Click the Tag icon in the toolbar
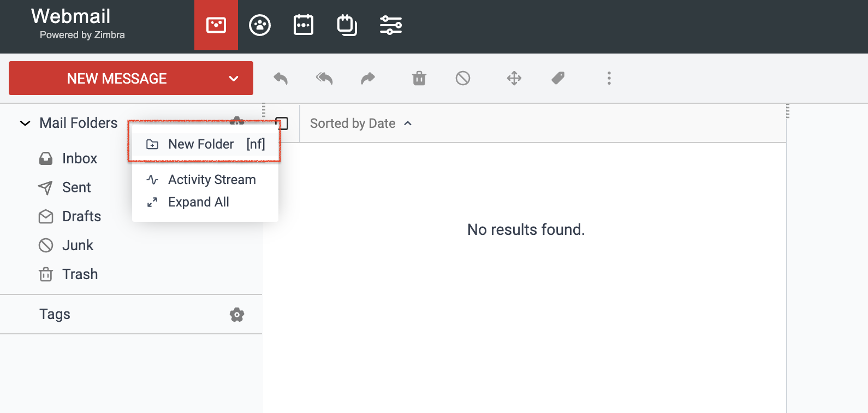Viewport: 868px width, 413px height. coord(558,78)
